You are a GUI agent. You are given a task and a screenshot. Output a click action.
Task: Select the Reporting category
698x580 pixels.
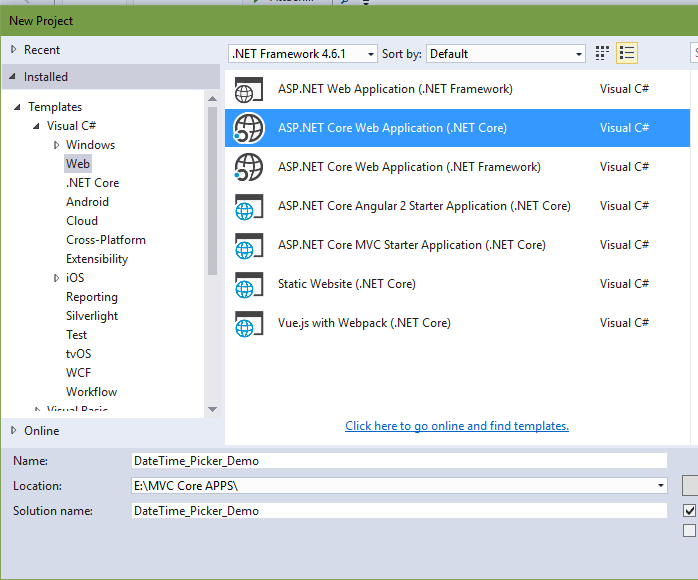coord(92,297)
